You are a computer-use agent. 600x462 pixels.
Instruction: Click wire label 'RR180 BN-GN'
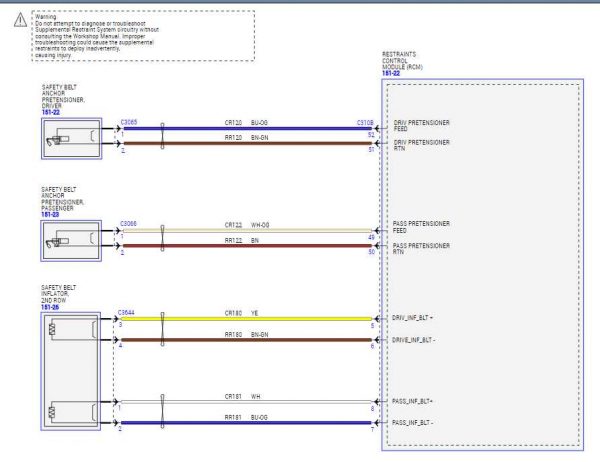[246, 335]
